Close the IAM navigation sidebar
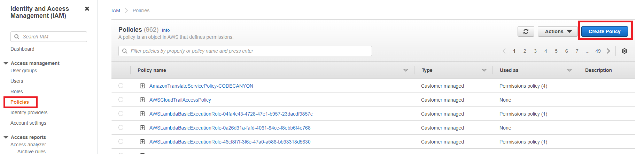The image size is (644, 154). click(x=87, y=9)
